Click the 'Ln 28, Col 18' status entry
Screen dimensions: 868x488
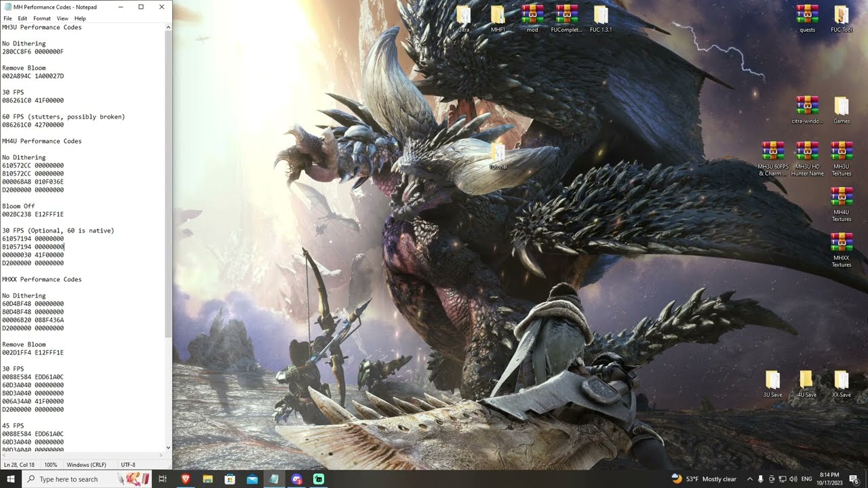(x=19, y=465)
